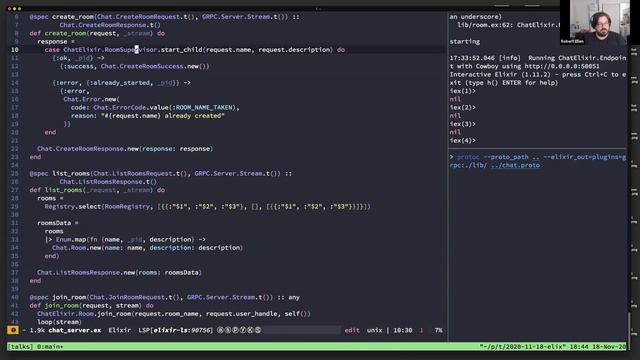Click 'ChatElixir.Room.join_room' call line

point(174,314)
